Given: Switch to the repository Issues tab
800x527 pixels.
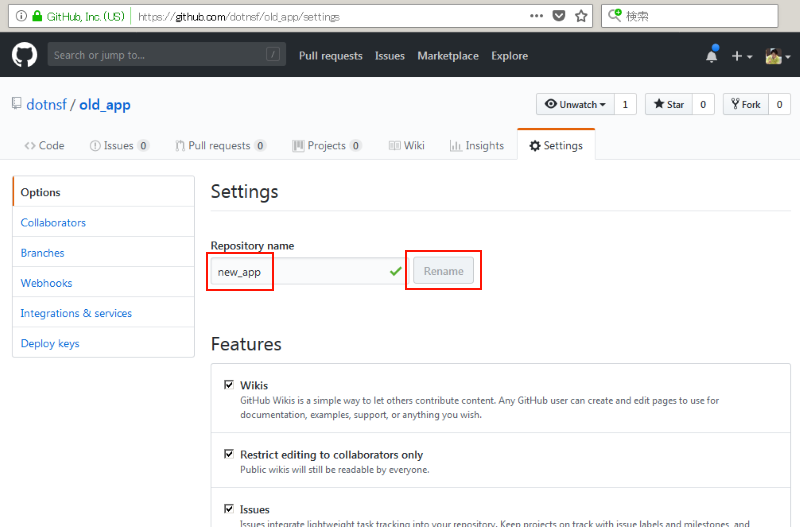Looking at the screenshot, I should click(119, 145).
